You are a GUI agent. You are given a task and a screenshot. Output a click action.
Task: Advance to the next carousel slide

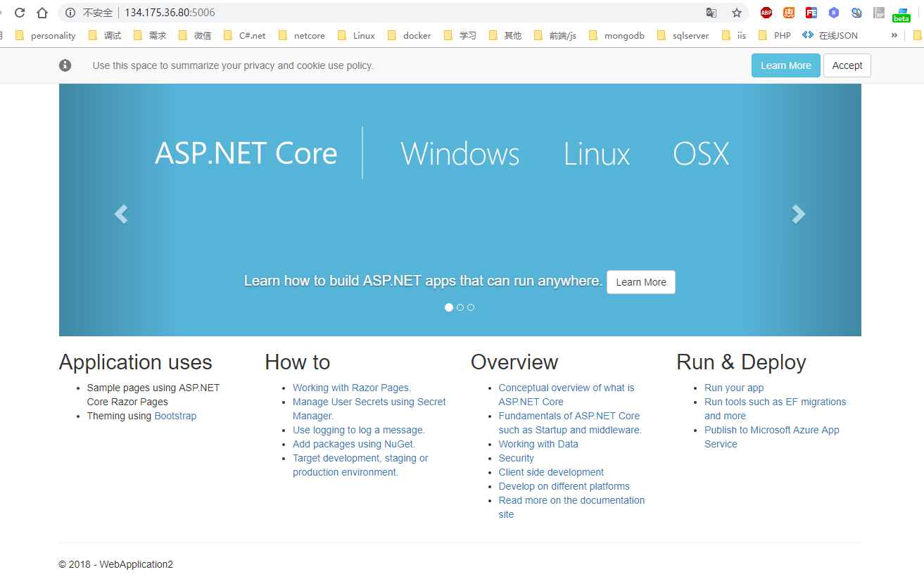[x=799, y=214]
